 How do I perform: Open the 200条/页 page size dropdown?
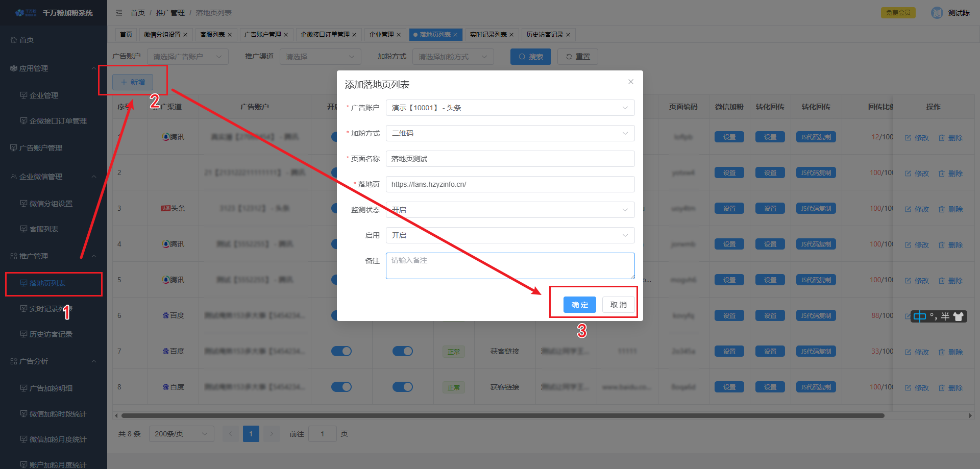click(x=181, y=434)
